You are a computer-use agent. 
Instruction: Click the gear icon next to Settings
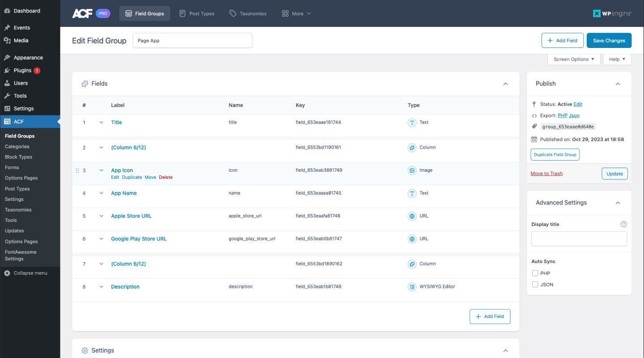[x=85, y=350]
